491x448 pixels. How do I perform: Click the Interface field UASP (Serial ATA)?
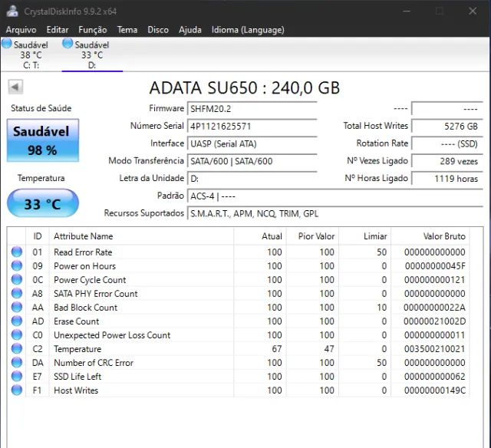click(x=252, y=143)
